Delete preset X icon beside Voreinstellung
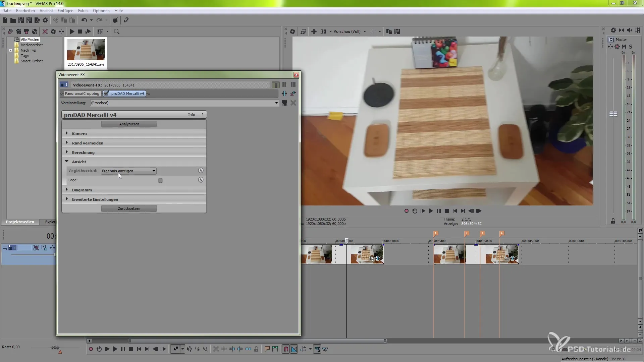644x362 pixels. coord(293,103)
